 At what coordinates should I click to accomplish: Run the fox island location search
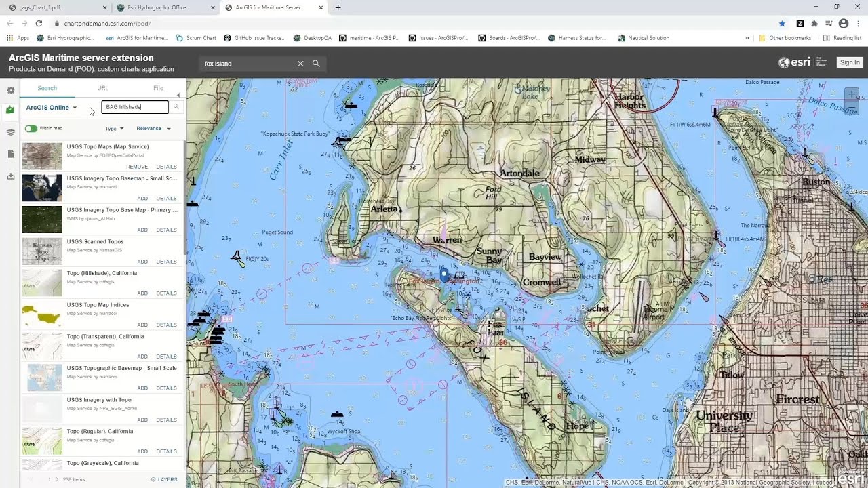[316, 64]
